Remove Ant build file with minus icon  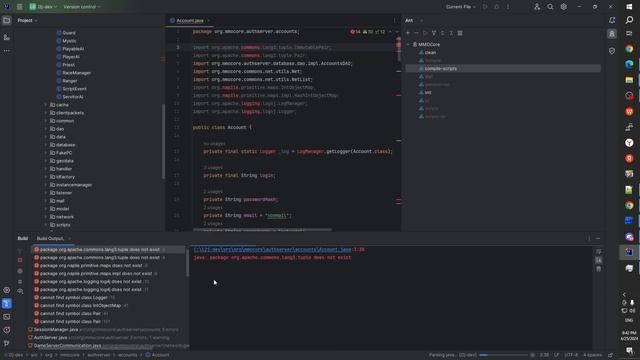tap(416, 33)
